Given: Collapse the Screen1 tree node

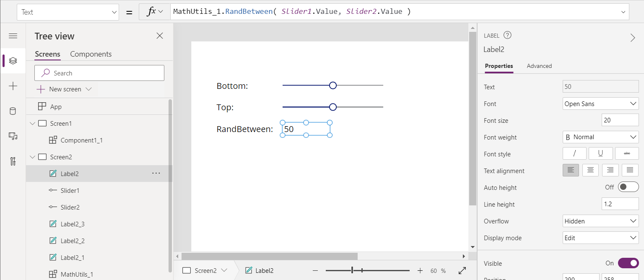Looking at the screenshot, I should [33, 124].
